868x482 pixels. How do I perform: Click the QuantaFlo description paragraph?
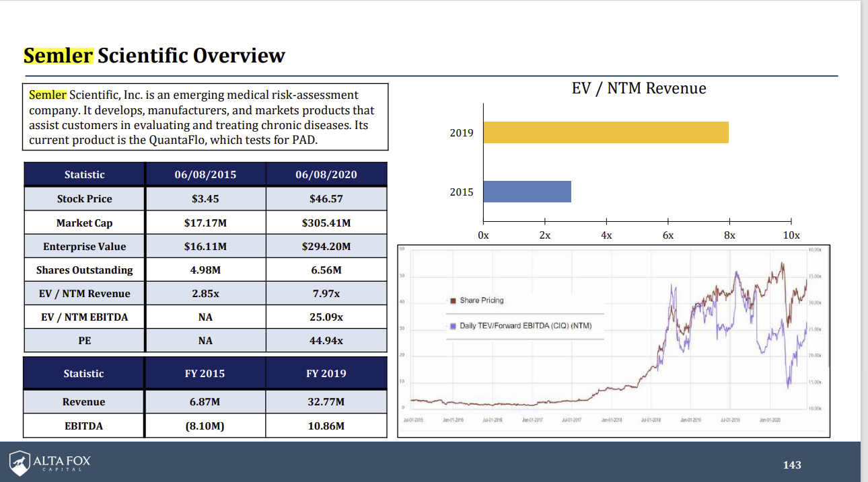click(x=206, y=118)
